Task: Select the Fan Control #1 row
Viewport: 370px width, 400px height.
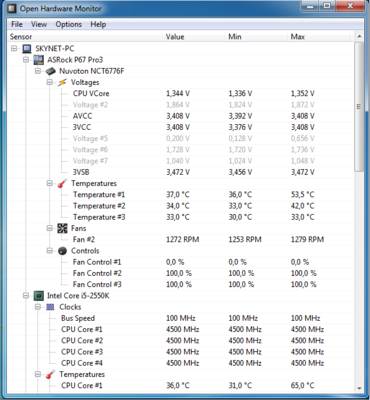Action: [180, 262]
